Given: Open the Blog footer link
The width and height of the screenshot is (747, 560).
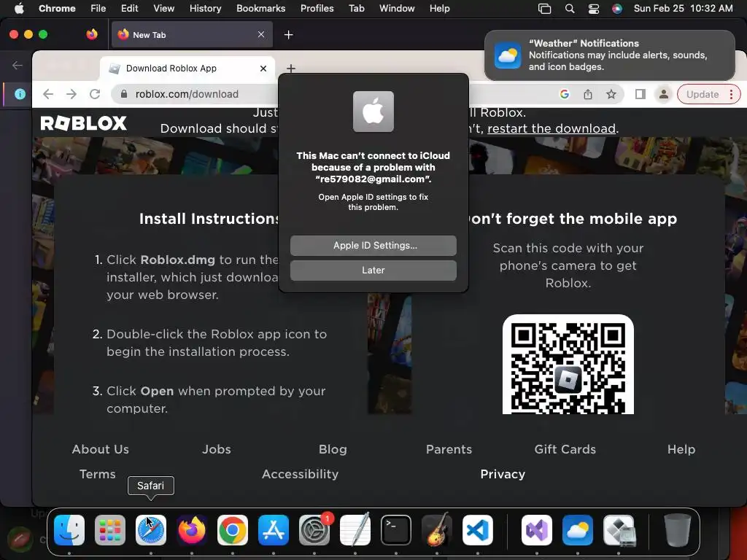Looking at the screenshot, I should (x=333, y=449).
